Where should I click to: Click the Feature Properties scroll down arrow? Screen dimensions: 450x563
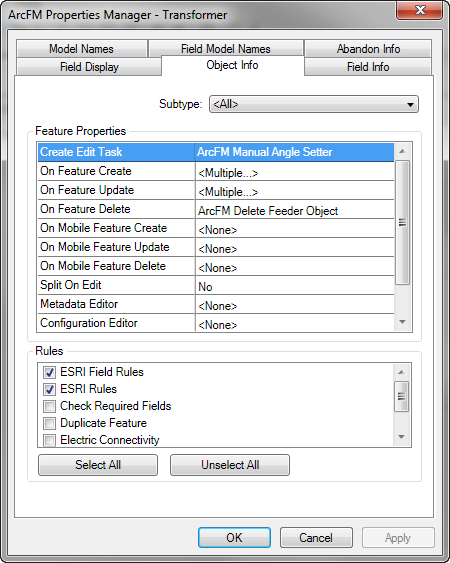click(x=402, y=322)
